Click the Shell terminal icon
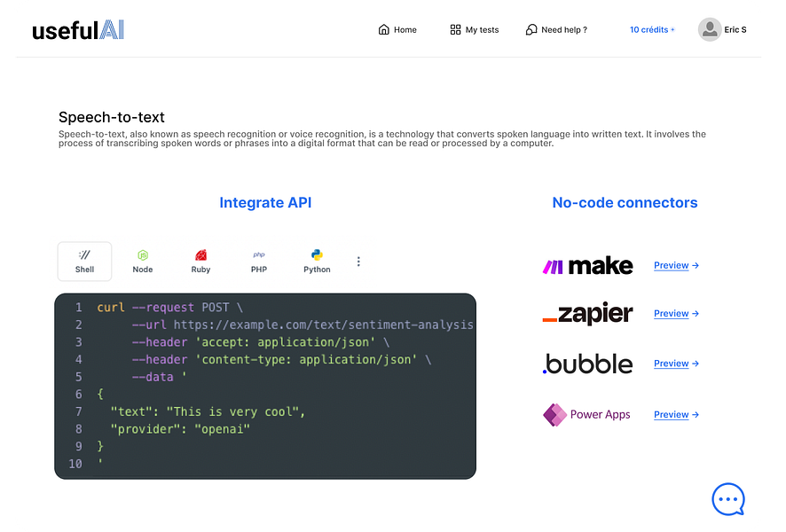The height and width of the screenshot is (532, 786). point(84,255)
